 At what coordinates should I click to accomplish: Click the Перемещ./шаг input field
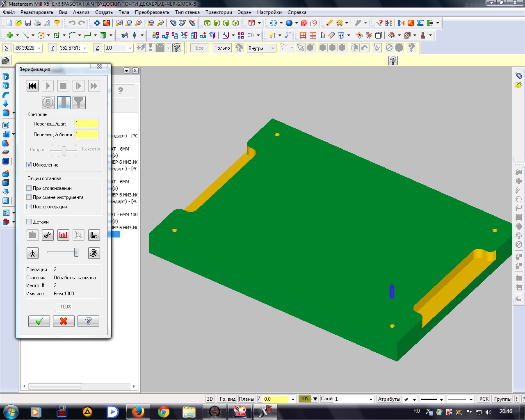click(86, 123)
